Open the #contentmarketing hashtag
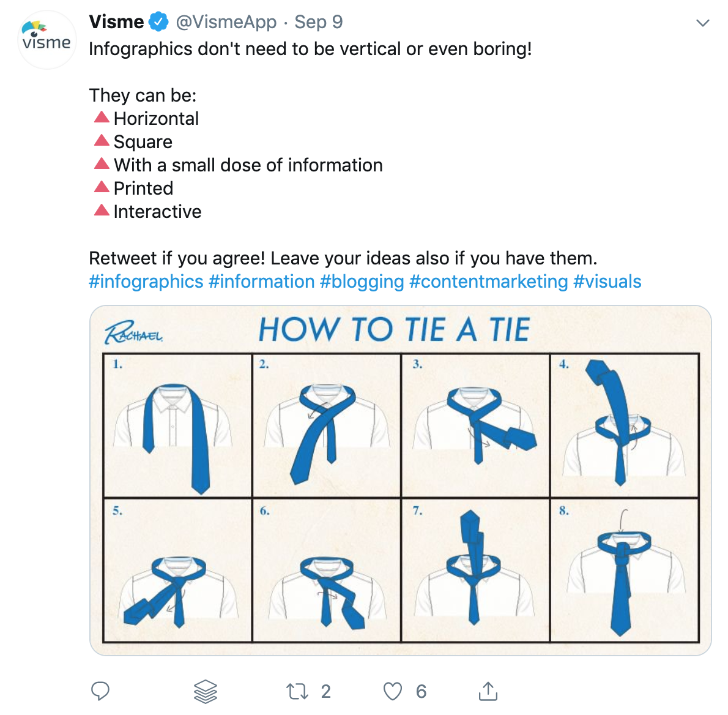Screen dimensions: 728x715 (x=489, y=282)
